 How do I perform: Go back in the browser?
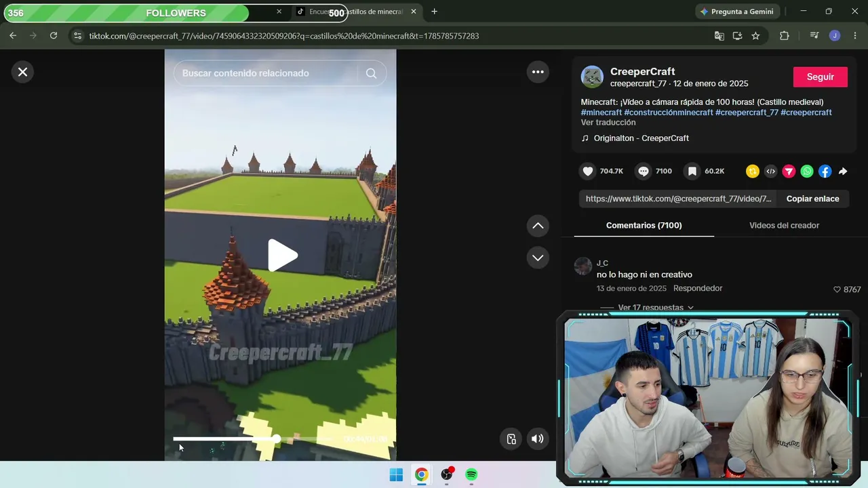pyautogui.click(x=13, y=36)
